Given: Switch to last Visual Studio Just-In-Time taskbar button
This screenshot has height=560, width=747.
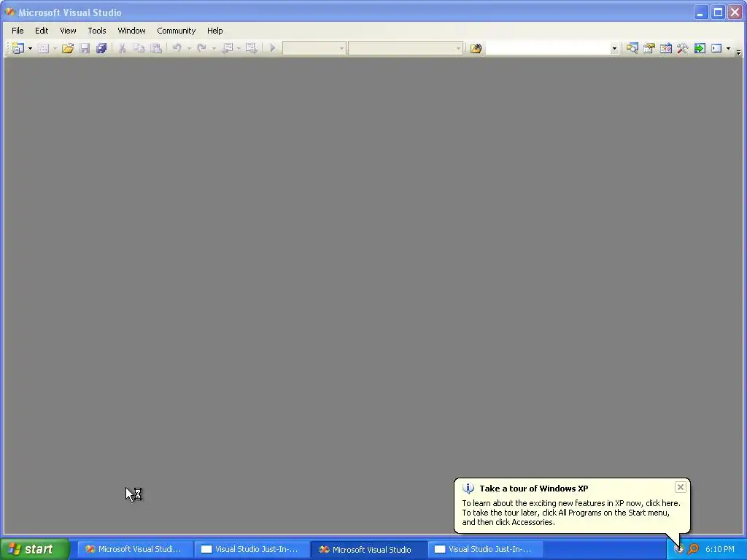Looking at the screenshot, I should (485, 549).
